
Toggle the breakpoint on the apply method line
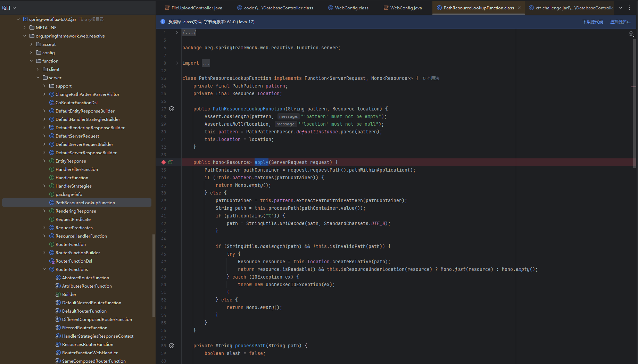[164, 162]
